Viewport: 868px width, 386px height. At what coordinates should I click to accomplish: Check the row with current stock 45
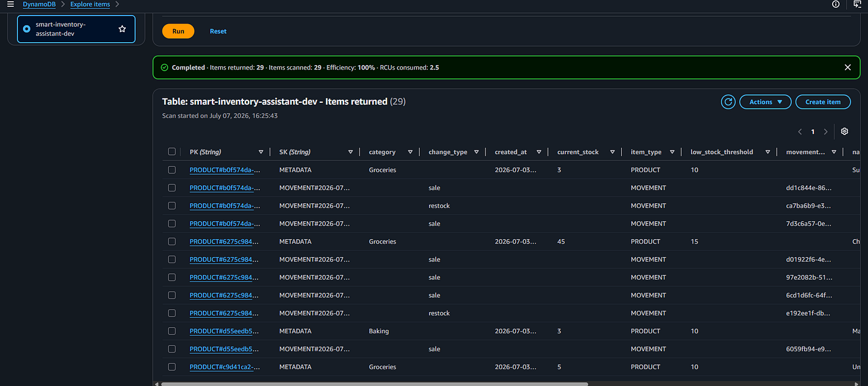point(172,242)
